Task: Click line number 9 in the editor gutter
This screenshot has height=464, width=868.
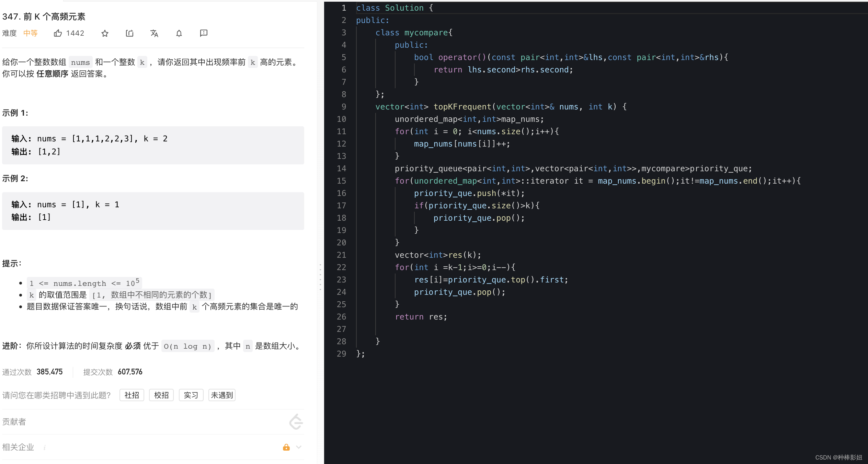Action: coord(343,107)
